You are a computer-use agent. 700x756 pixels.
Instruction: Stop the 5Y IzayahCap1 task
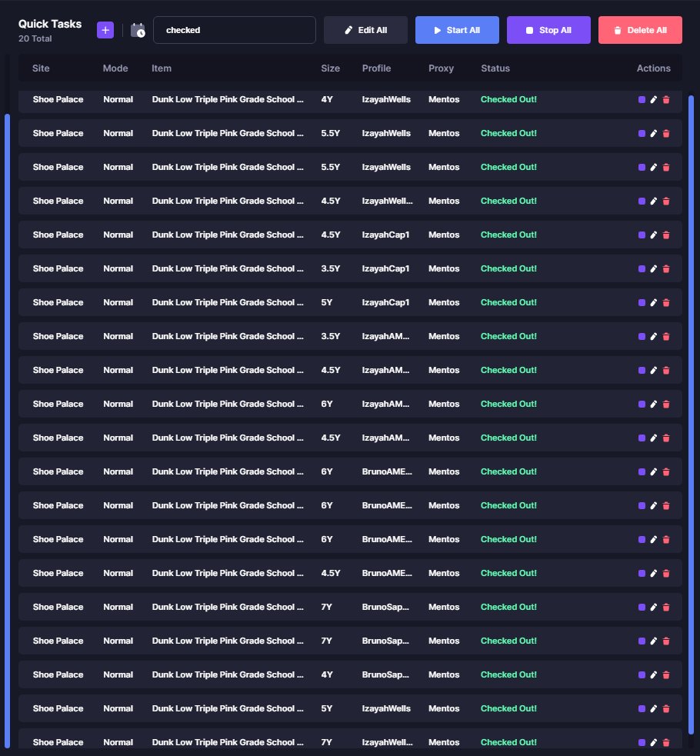(642, 302)
